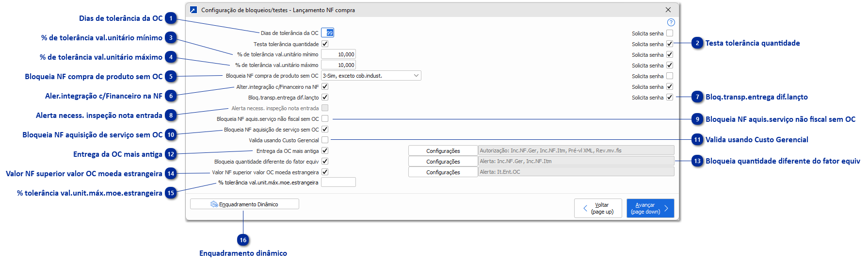The image size is (868, 266).
Task: Click numbered callout badge 5
Action: 171,77
